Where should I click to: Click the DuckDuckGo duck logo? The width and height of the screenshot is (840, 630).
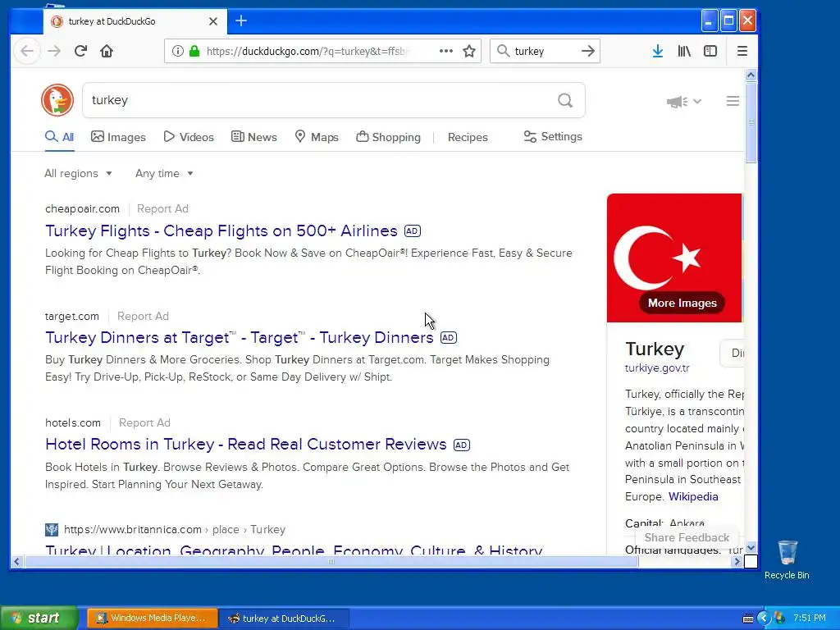pyautogui.click(x=57, y=100)
